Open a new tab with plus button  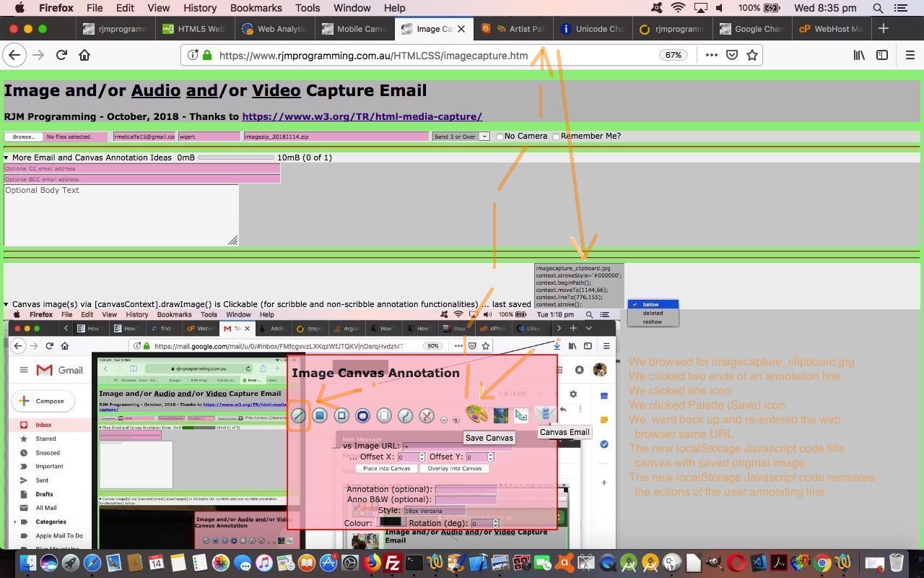[884, 29]
